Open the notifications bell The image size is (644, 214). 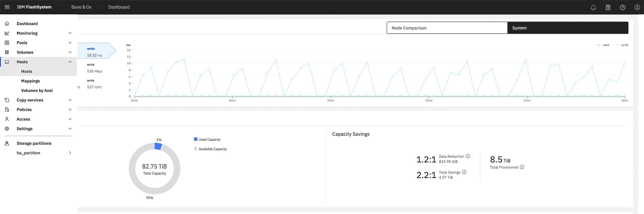[593, 7]
